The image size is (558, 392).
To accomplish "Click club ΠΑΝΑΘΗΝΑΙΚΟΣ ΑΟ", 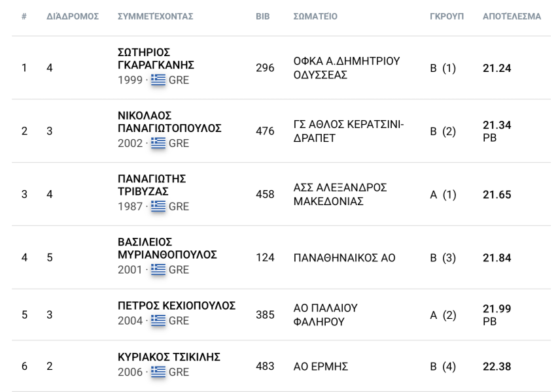I will click(x=344, y=257).
